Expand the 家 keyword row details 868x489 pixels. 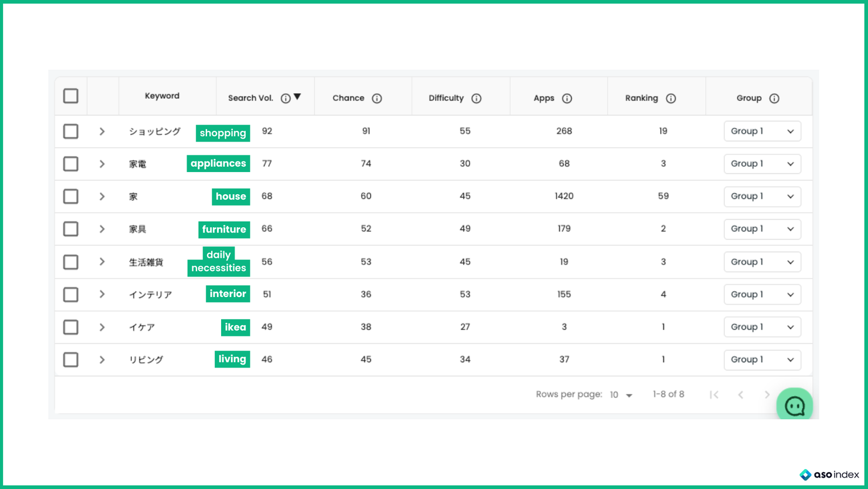[x=102, y=197]
